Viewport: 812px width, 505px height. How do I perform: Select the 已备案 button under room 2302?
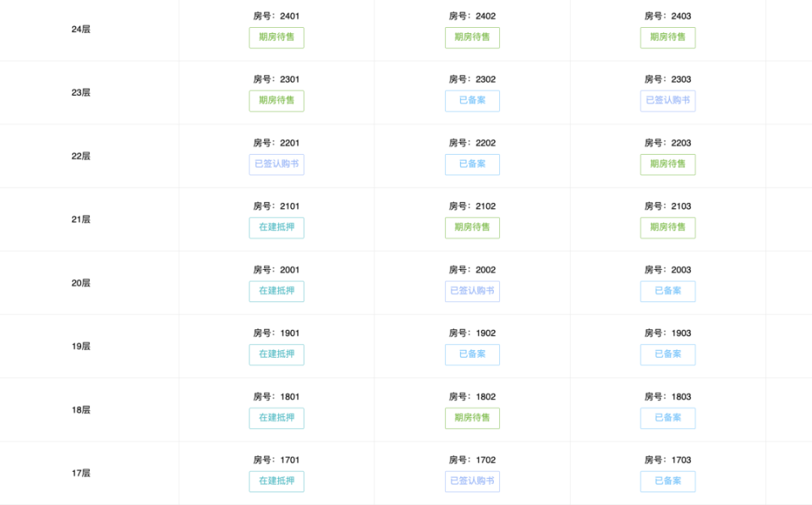tap(472, 101)
